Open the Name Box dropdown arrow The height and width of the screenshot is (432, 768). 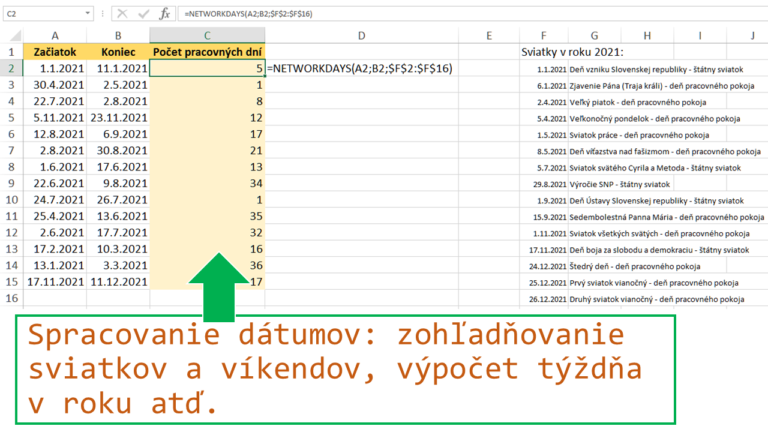click(x=87, y=14)
